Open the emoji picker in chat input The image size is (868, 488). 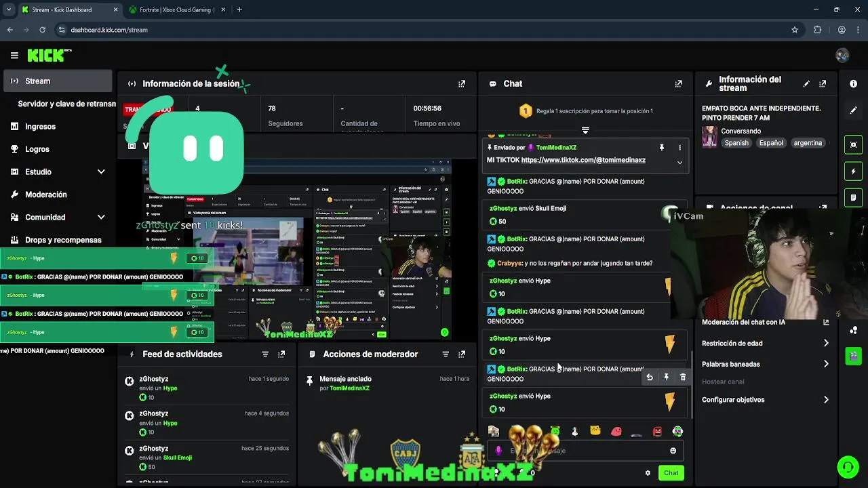click(673, 451)
